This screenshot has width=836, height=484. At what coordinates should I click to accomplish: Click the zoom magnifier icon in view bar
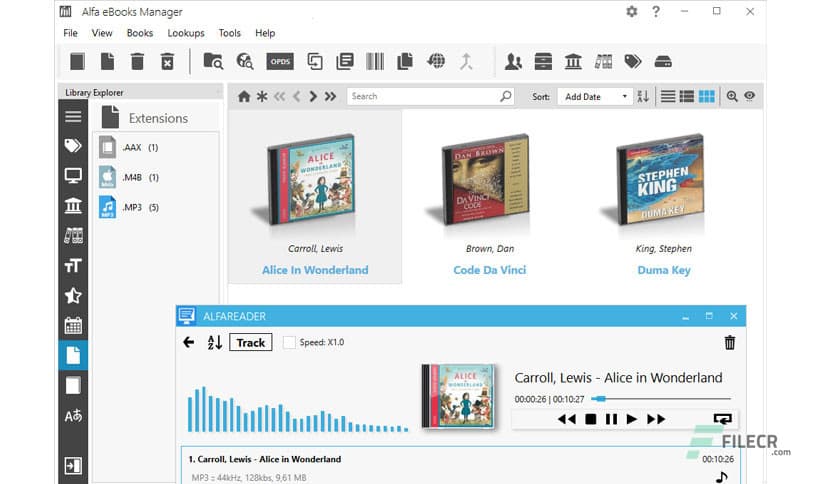732,96
